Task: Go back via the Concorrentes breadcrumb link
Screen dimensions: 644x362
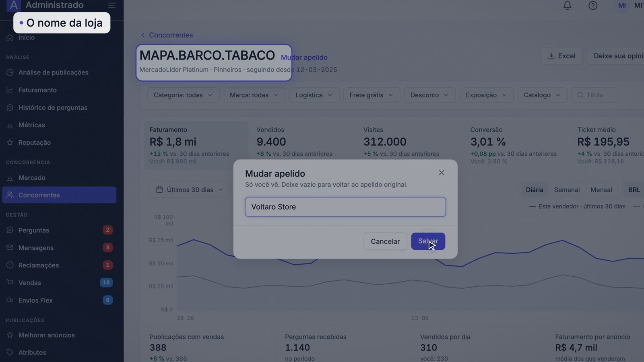Action: click(x=167, y=35)
